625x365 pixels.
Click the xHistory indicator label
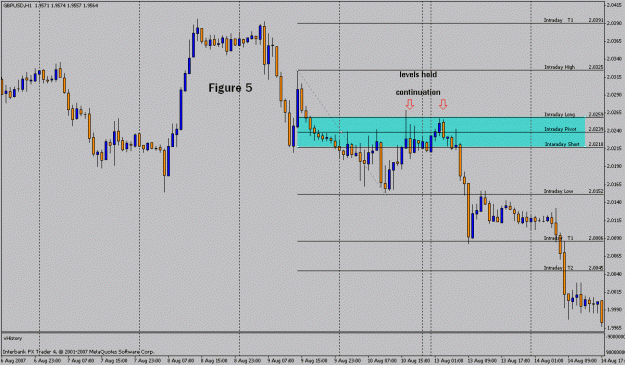tap(13, 338)
